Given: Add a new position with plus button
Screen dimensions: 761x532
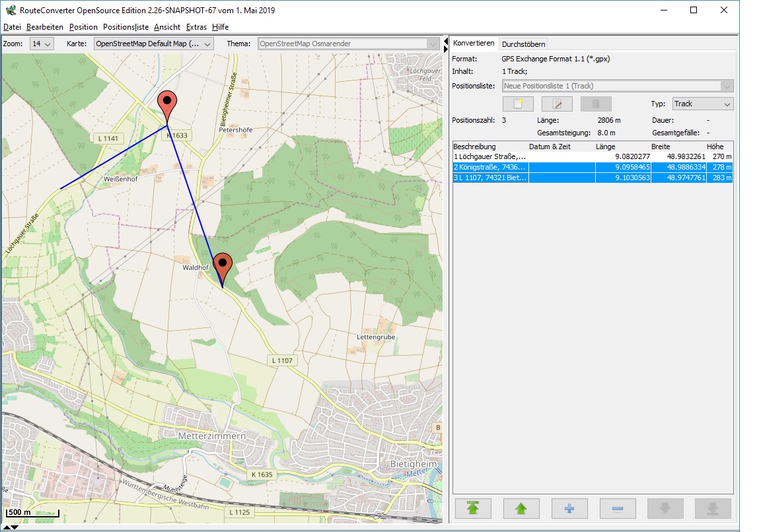Looking at the screenshot, I should (569, 508).
